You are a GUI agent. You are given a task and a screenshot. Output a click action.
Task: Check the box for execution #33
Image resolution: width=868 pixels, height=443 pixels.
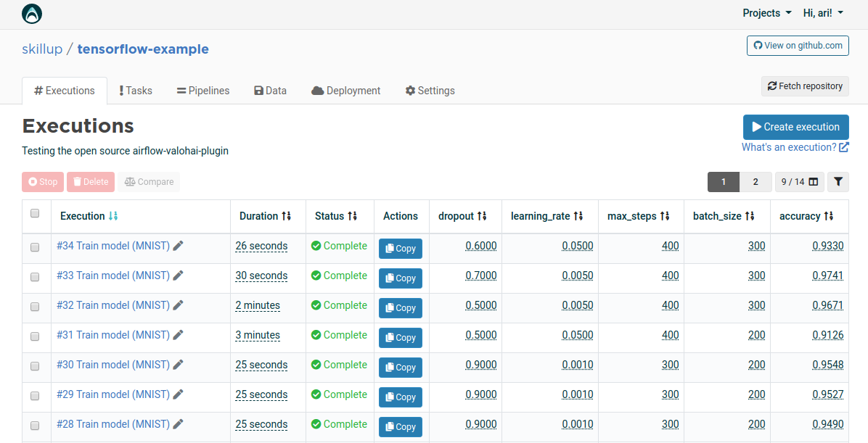point(35,277)
